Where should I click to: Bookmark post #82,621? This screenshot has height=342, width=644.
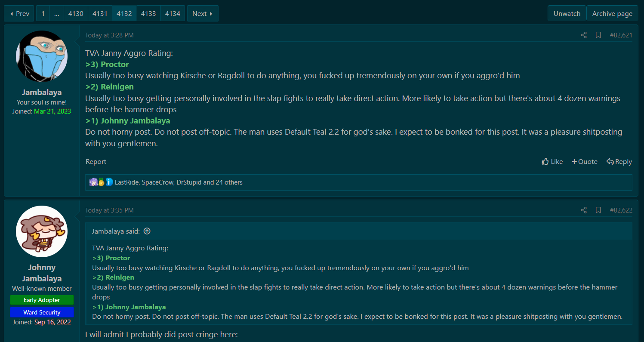point(598,35)
